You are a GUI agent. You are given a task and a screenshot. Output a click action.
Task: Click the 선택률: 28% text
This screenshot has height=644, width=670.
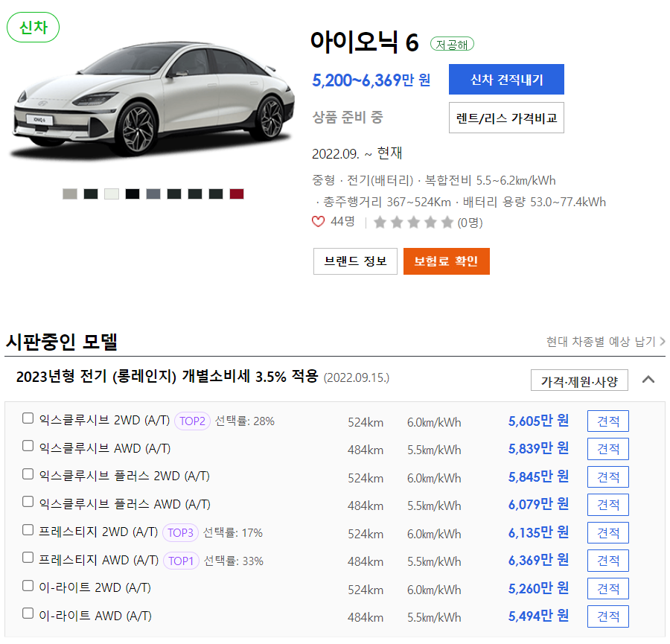pos(245,421)
